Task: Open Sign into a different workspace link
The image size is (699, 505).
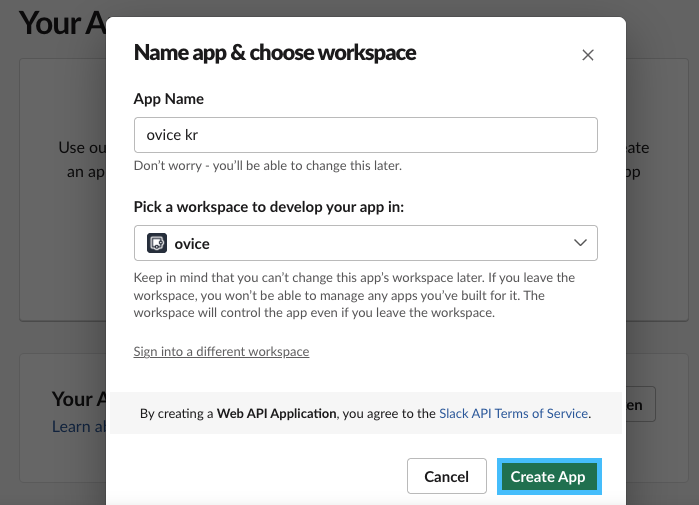Action: point(221,352)
